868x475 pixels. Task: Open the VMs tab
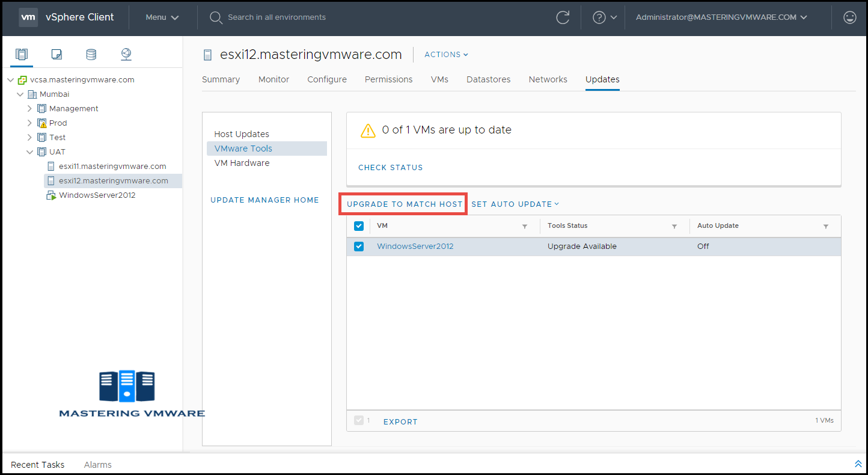coord(439,79)
